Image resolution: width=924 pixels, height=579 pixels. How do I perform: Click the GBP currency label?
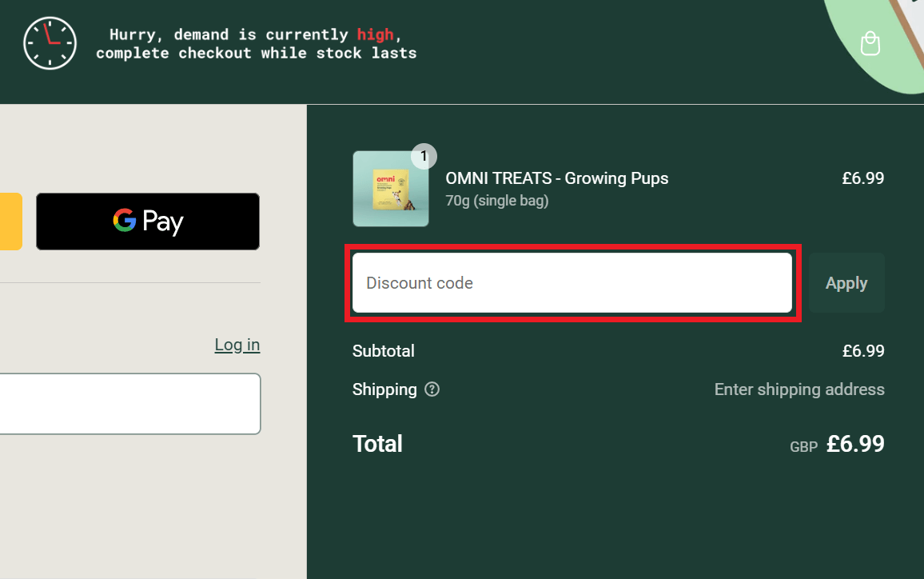point(804,447)
